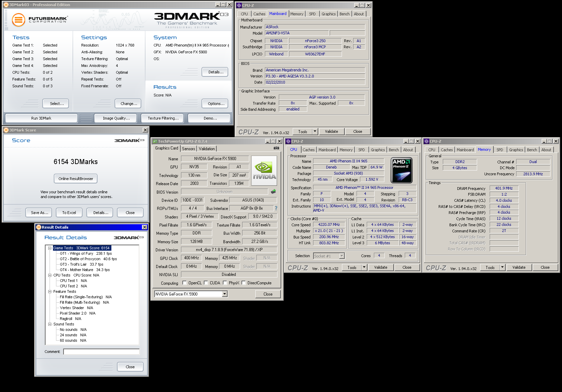Viewport: 562px width, 392px height.
Task: Open the Validation tab in GPU-Z
Action: (x=207, y=149)
